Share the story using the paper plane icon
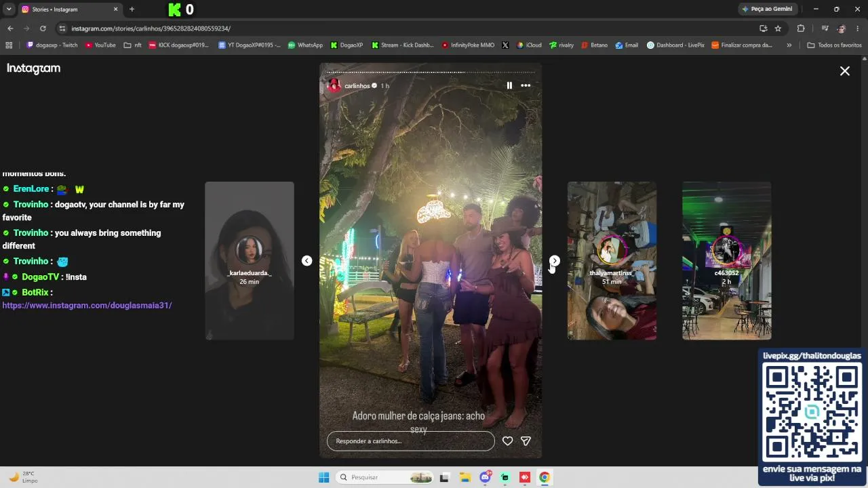 [x=526, y=441]
